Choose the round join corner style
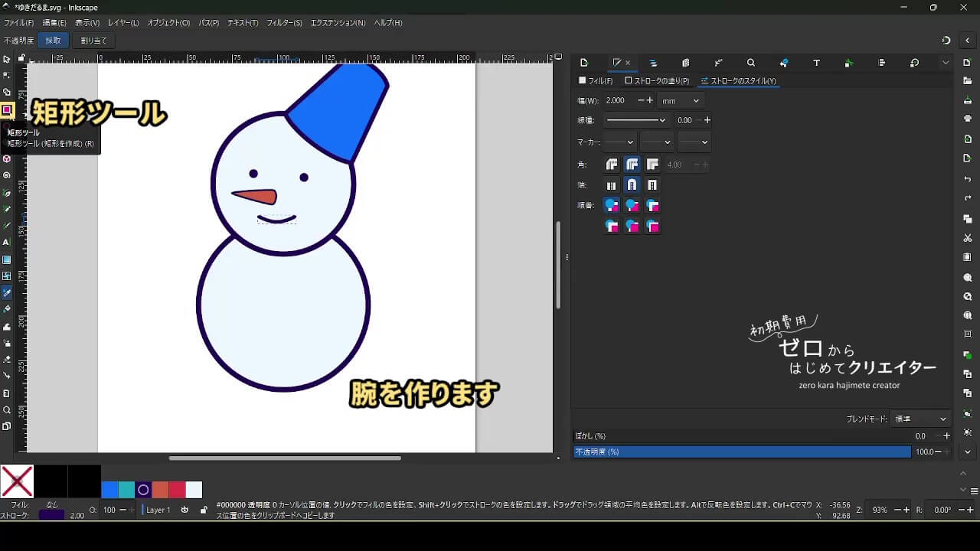This screenshot has width=980, height=551. [632, 165]
